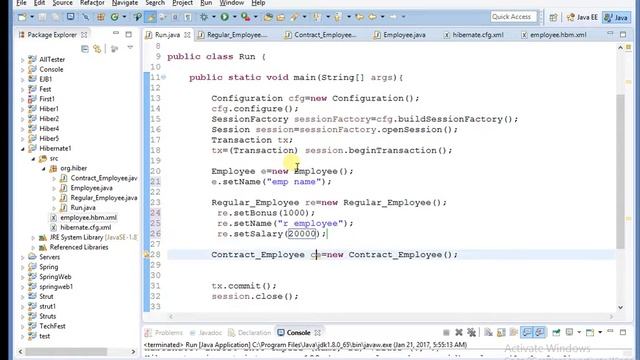Viewport: 640px width, 360px height.
Task: Open the Refactor menu
Action: coord(92,3)
